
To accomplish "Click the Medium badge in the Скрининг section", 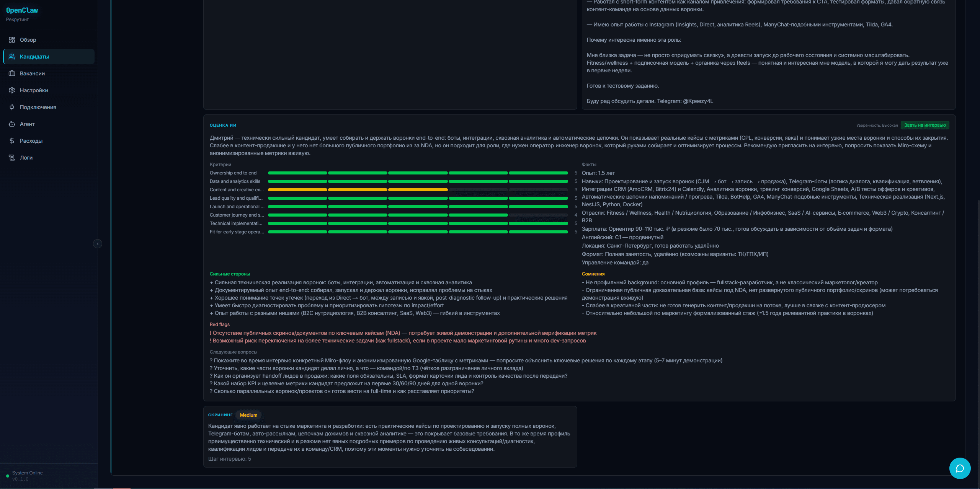I will tap(248, 415).
